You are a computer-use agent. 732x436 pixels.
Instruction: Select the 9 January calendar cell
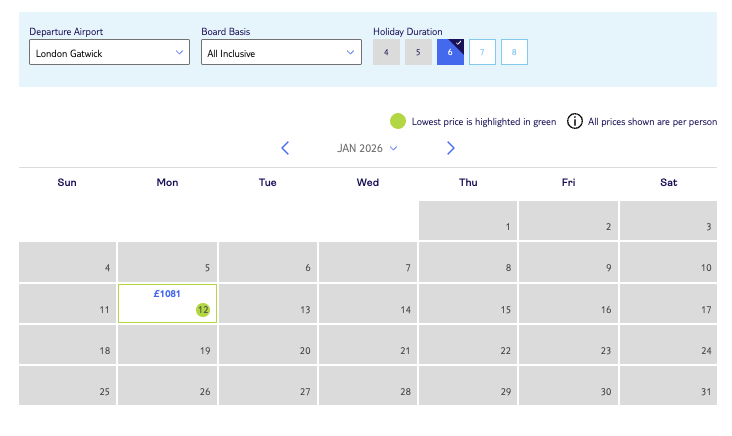coord(568,262)
